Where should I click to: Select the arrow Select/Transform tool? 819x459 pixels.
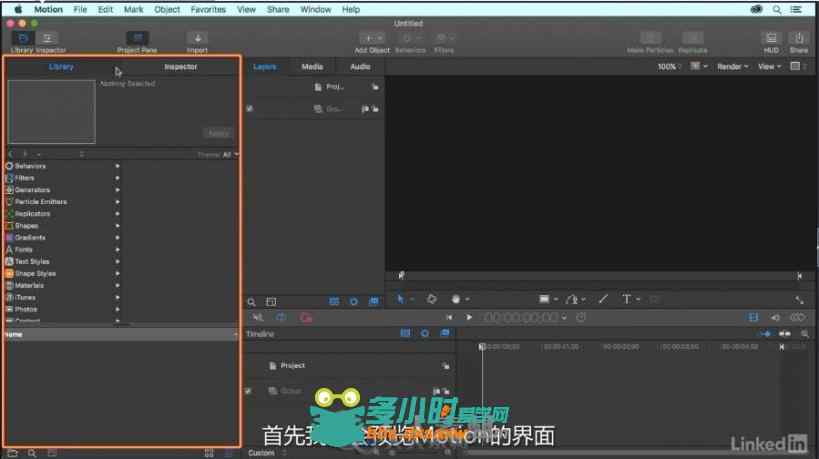click(401, 299)
